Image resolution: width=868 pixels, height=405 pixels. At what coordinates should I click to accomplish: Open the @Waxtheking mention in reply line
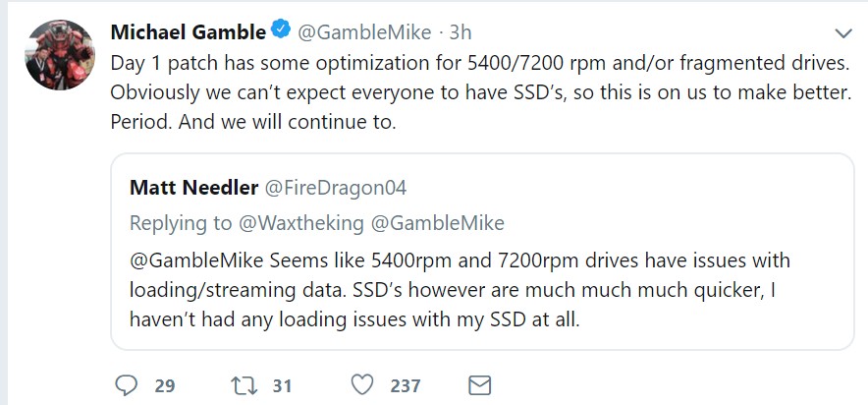click(x=300, y=223)
